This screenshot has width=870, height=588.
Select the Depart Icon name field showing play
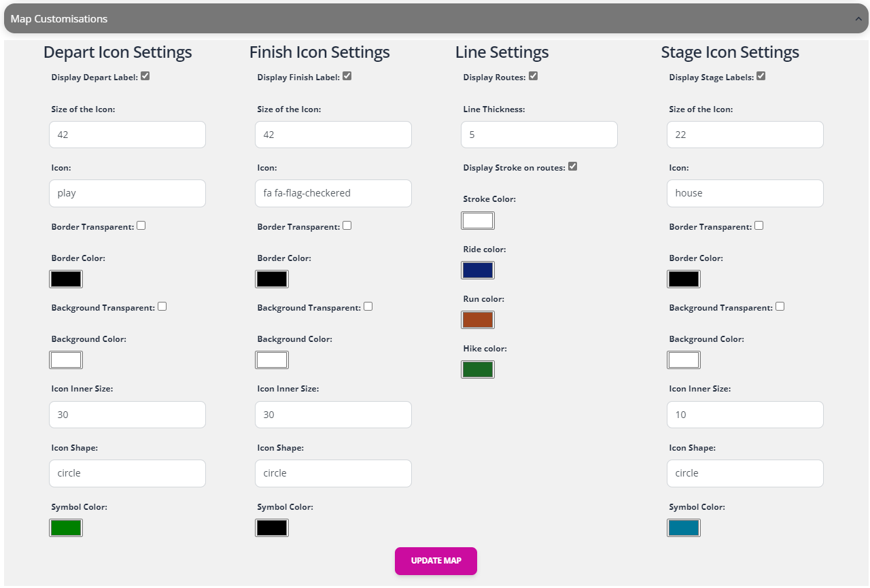coord(127,193)
